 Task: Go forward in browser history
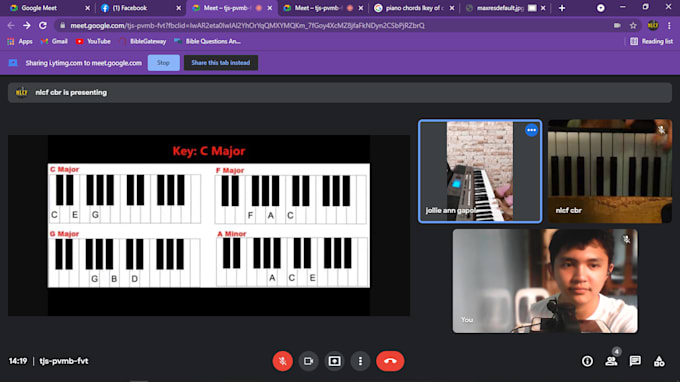pos(27,26)
